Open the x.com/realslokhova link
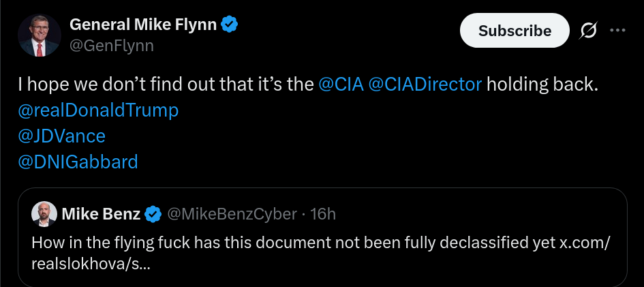This screenshot has width=644, height=287. 320,254
